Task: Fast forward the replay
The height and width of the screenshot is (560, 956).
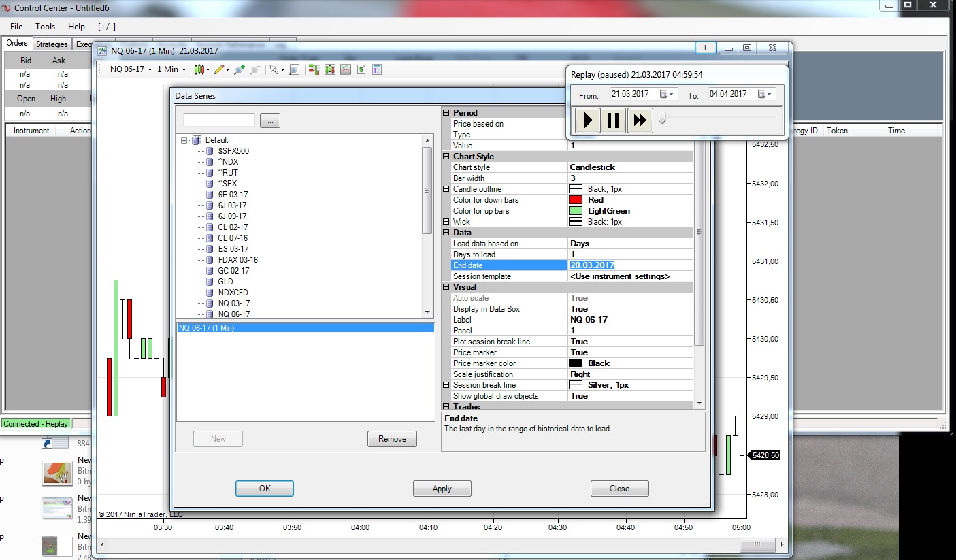Action: tap(640, 120)
